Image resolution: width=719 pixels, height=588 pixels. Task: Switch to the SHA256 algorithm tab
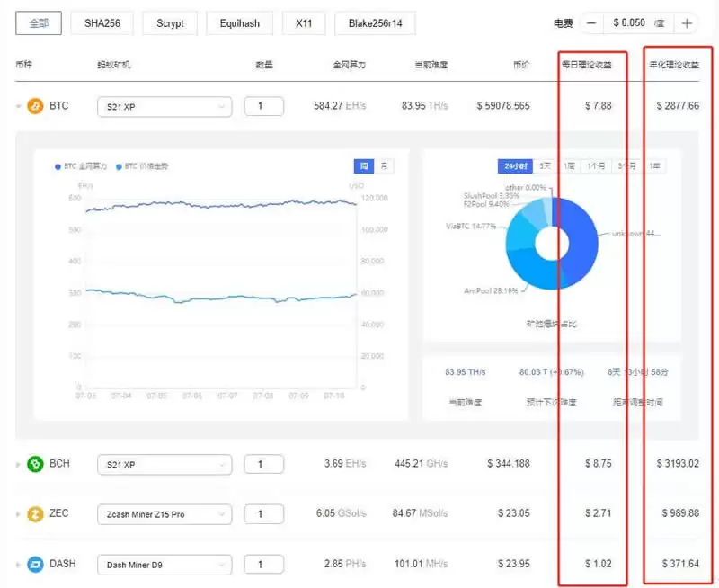coord(102,22)
